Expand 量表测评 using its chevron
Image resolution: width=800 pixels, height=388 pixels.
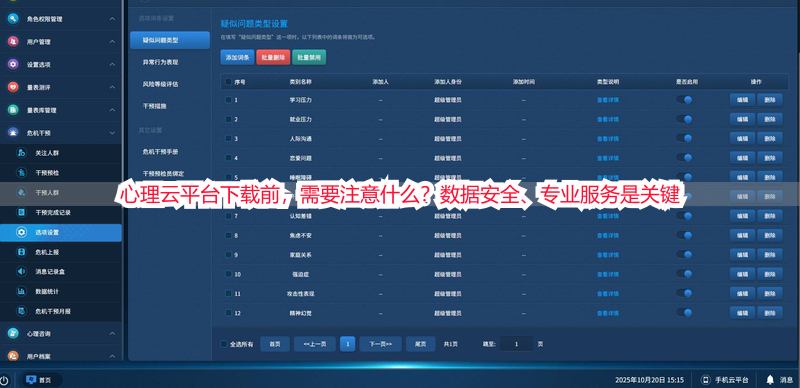tap(112, 87)
